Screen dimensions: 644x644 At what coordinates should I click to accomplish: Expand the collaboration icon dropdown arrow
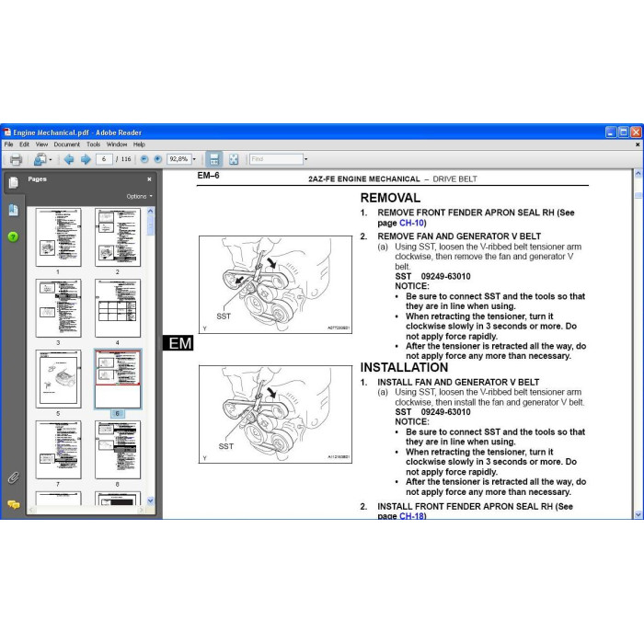coord(50,159)
